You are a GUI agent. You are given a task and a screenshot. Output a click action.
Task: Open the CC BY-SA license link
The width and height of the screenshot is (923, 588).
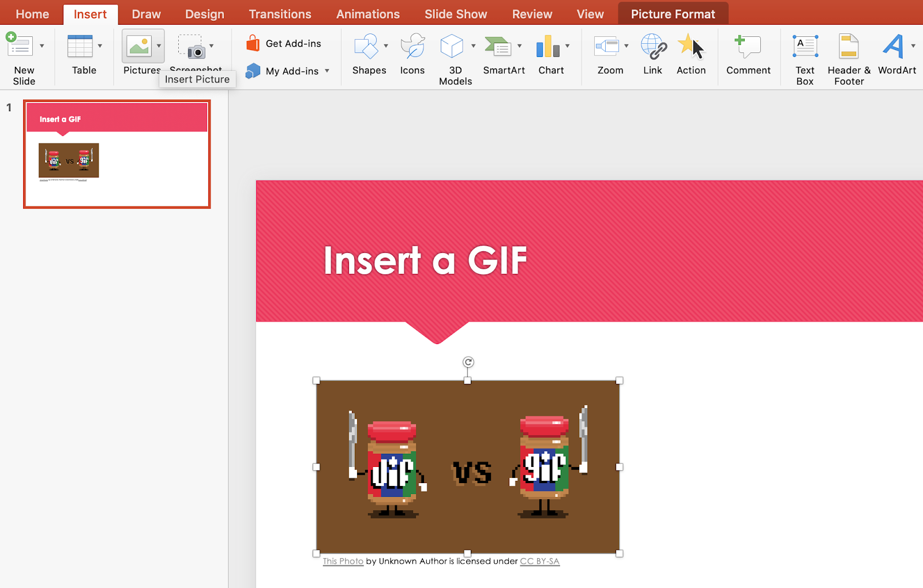[539, 561]
